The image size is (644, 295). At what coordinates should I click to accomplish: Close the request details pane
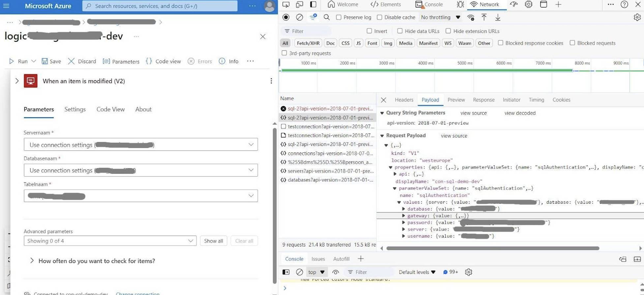383,100
